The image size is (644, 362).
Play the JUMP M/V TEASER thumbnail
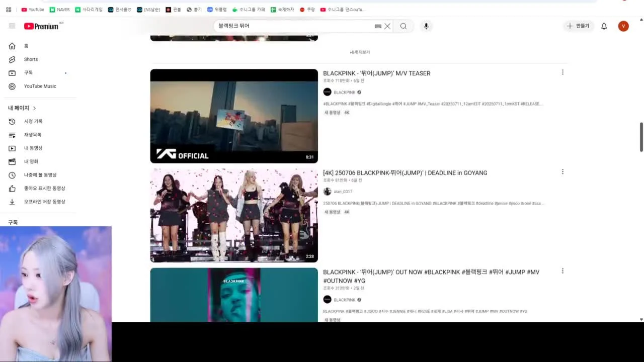pyautogui.click(x=234, y=116)
